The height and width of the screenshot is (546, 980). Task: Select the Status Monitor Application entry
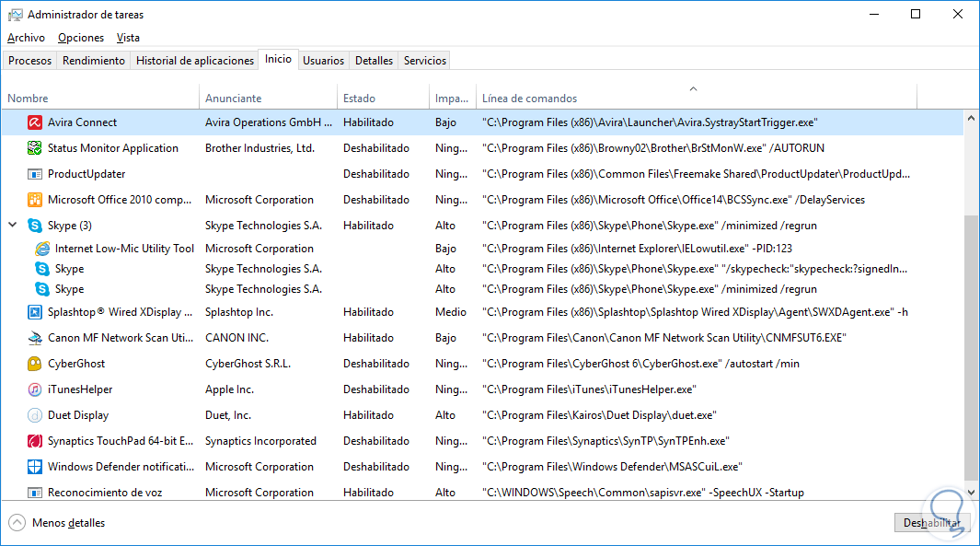[x=113, y=148]
